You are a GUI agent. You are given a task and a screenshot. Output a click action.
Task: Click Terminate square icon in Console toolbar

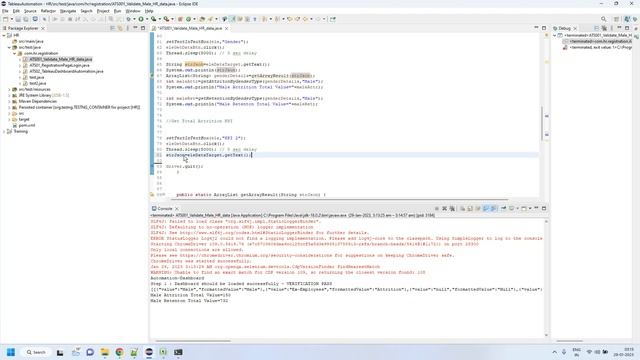point(437,209)
